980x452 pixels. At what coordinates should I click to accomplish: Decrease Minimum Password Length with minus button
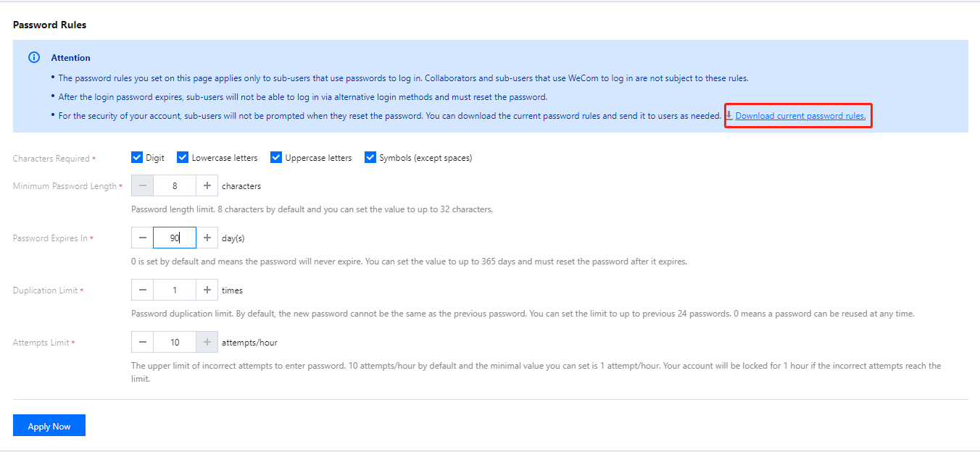[142, 186]
